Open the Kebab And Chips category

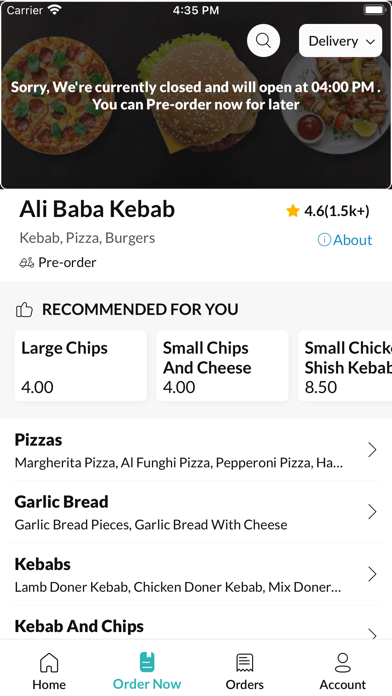tap(196, 626)
